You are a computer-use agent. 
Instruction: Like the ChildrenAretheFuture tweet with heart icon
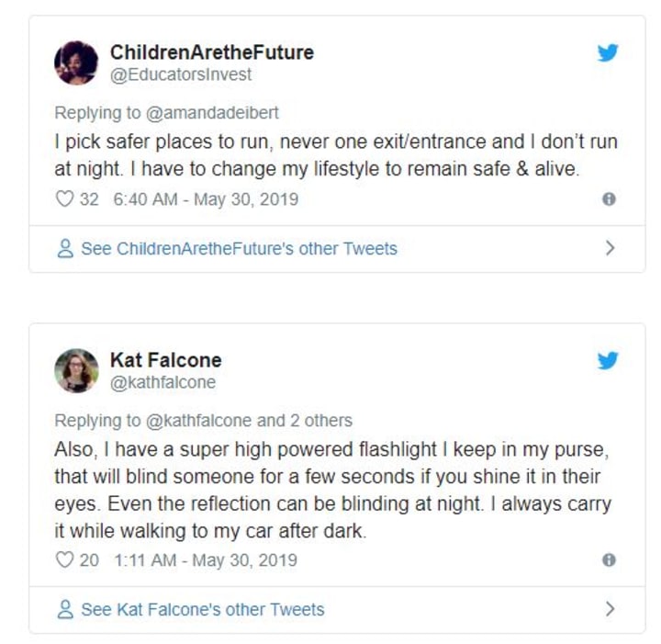(63, 199)
